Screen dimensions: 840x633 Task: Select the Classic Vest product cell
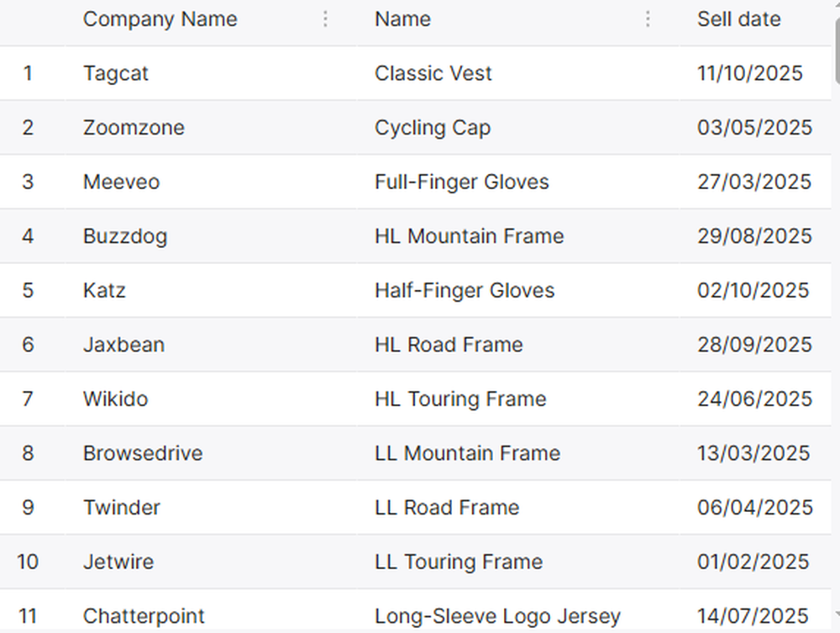click(x=433, y=73)
